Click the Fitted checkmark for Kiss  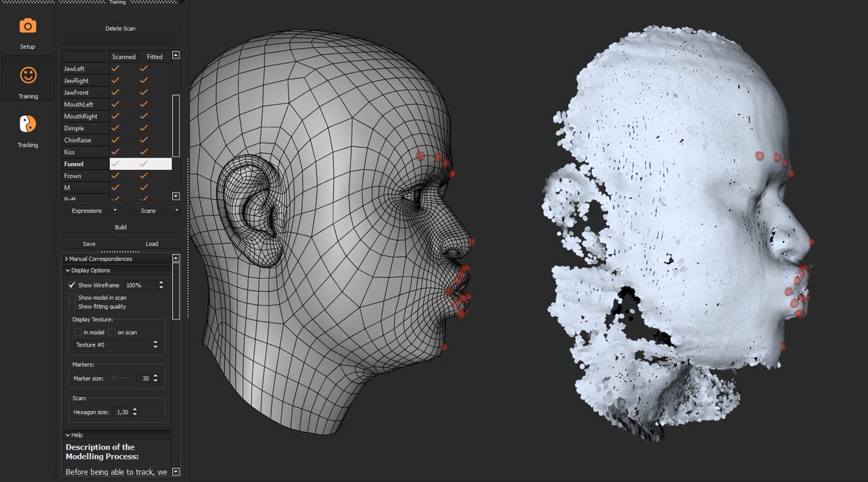(x=144, y=152)
